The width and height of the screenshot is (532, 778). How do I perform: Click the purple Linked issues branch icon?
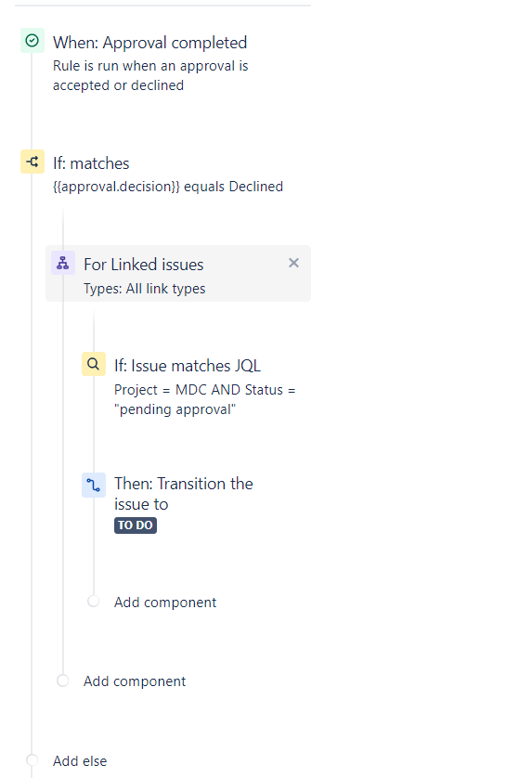63,263
